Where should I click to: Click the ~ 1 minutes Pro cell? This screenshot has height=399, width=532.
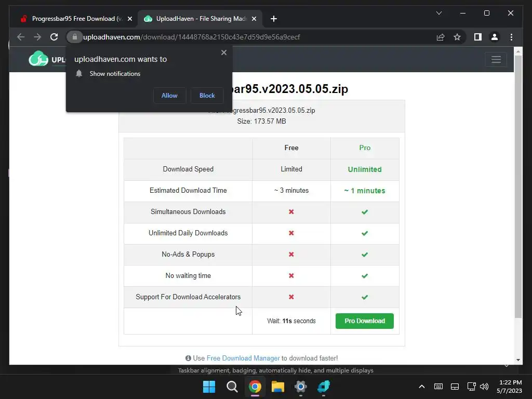pos(365,191)
